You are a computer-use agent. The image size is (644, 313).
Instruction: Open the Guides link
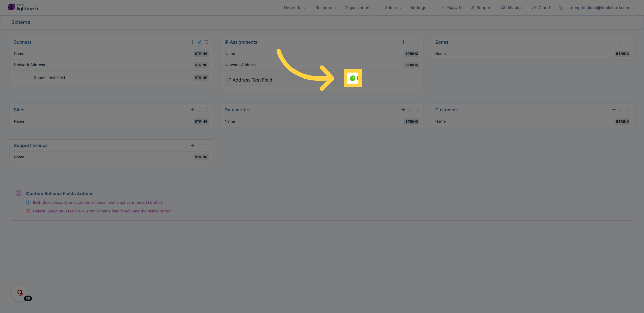coord(511,8)
